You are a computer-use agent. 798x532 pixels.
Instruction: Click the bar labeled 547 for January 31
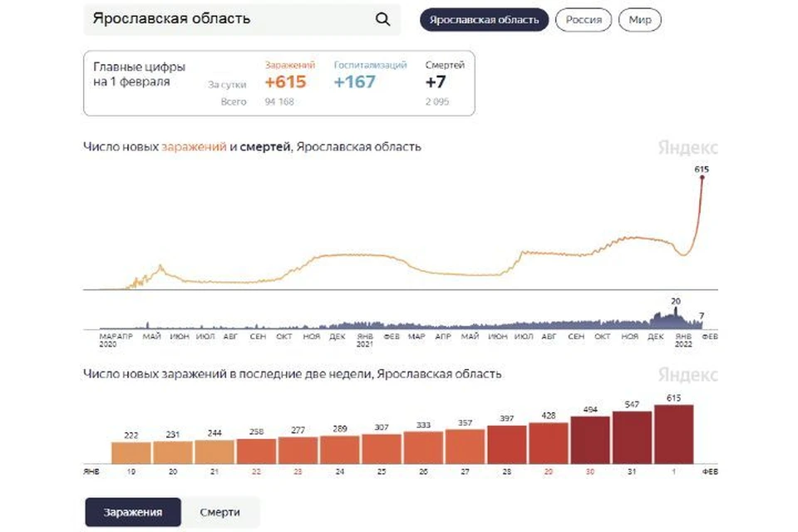click(632, 437)
